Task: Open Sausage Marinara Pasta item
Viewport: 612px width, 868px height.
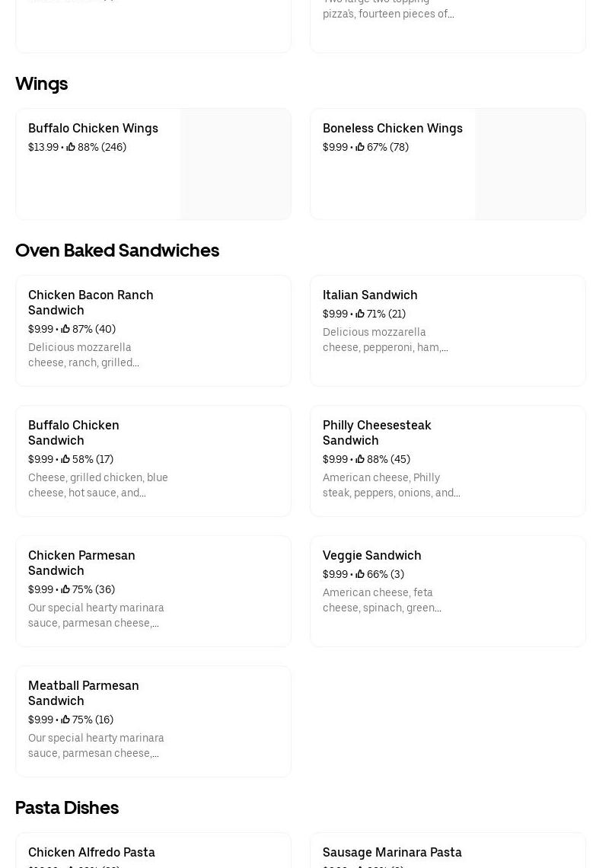Action: [x=392, y=852]
